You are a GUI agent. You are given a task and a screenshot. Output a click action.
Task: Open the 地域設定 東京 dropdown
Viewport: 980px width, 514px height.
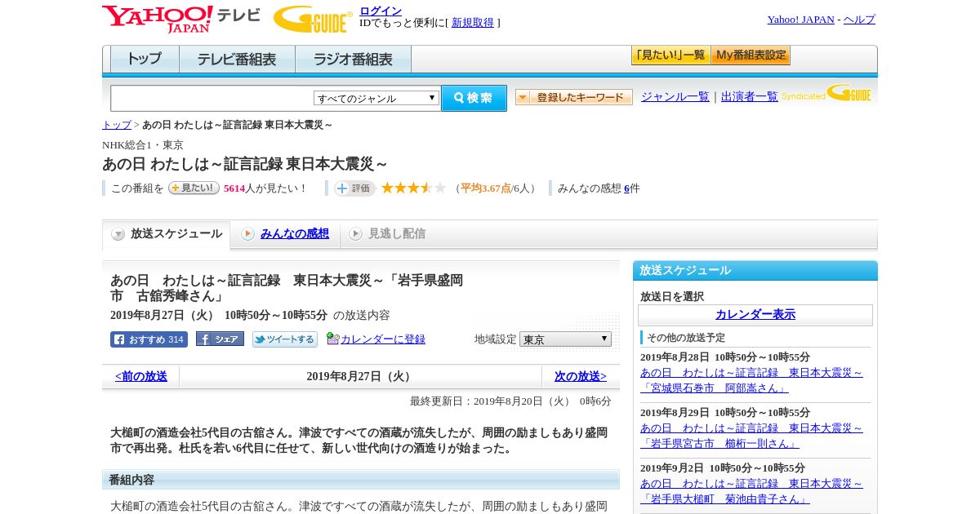[565, 339]
